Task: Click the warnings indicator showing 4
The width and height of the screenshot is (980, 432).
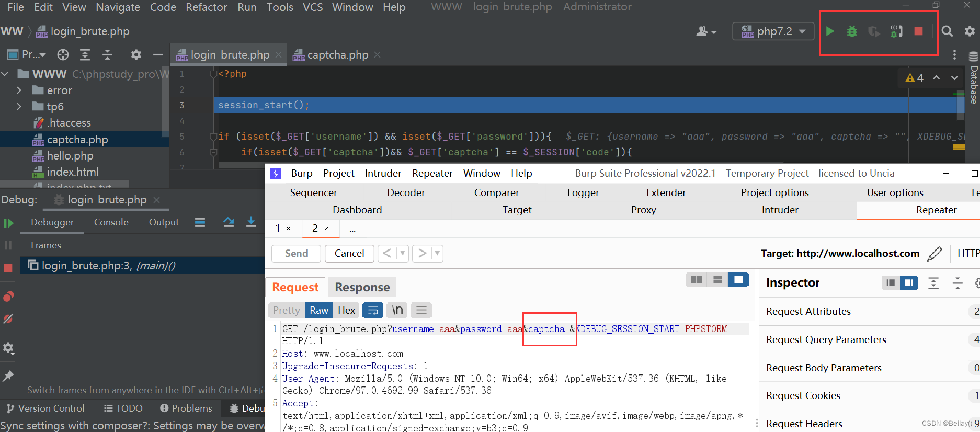Action: 915,77
